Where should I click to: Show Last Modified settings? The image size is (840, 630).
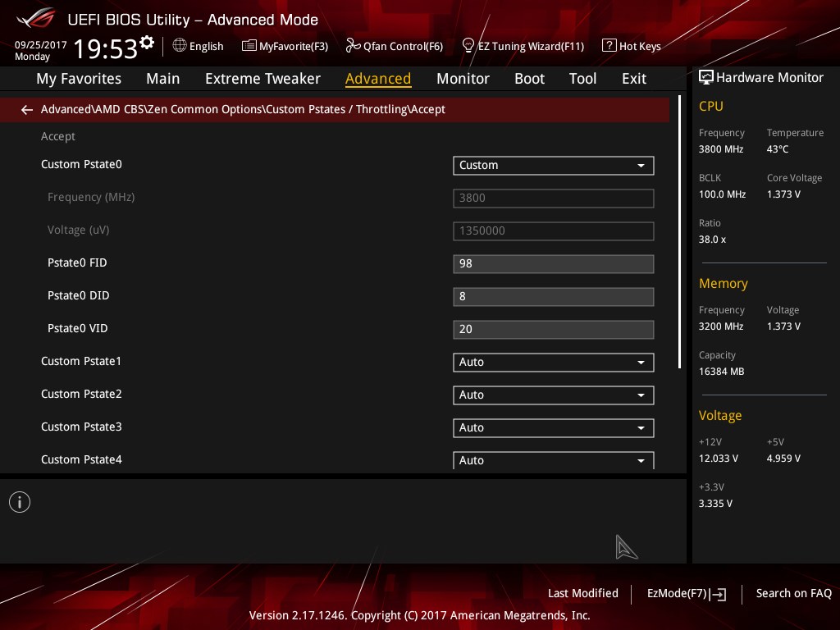583,593
